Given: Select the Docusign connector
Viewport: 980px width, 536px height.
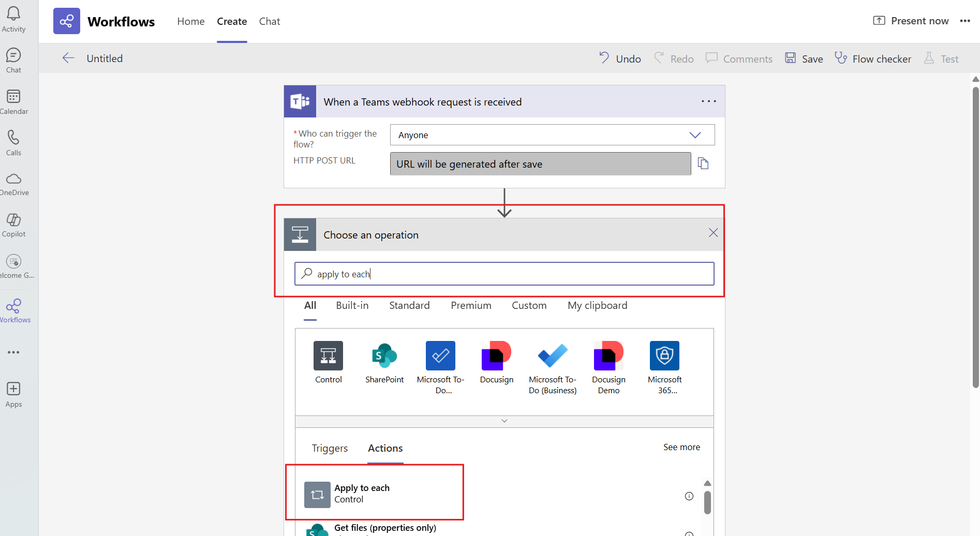Looking at the screenshot, I should coord(496,363).
